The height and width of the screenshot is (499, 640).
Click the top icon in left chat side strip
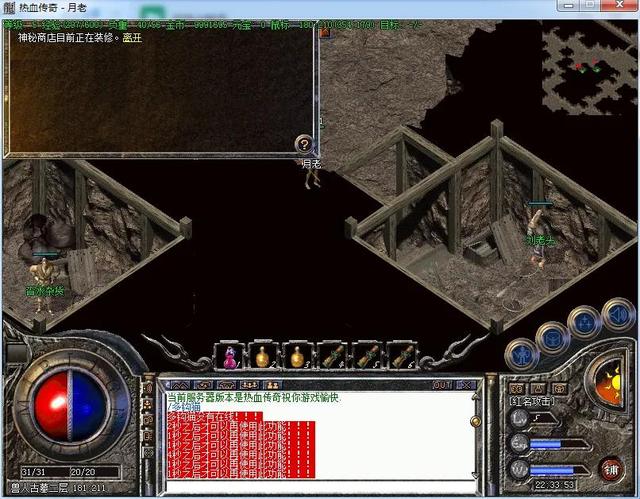click(x=148, y=389)
